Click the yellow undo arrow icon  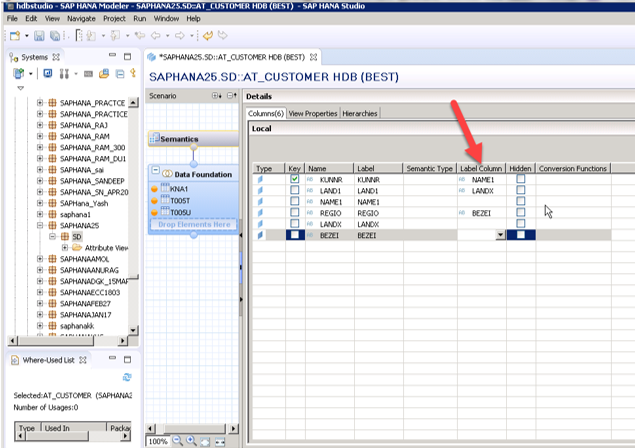click(x=208, y=36)
